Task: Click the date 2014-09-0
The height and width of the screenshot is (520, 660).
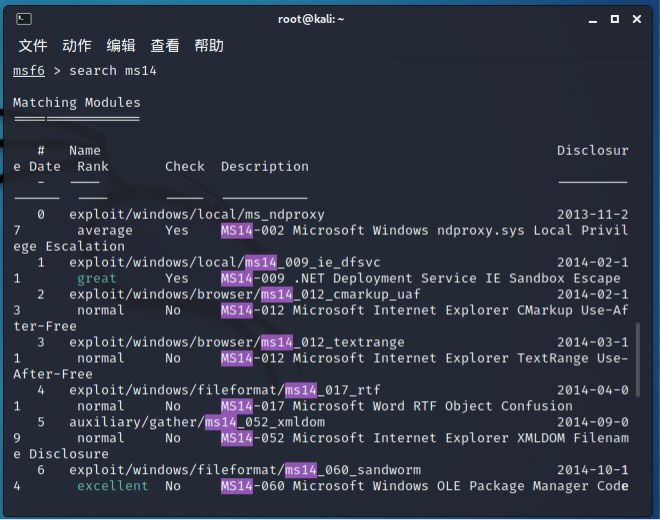Action: click(593, 422)
